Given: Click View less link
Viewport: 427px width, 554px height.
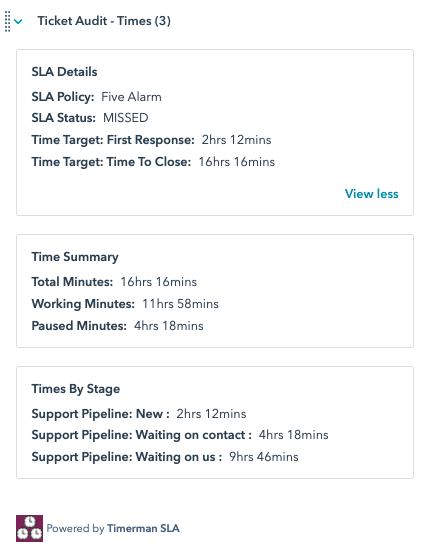Looking at the screenshot, I should pyautogui.click(x=371, y=194).
